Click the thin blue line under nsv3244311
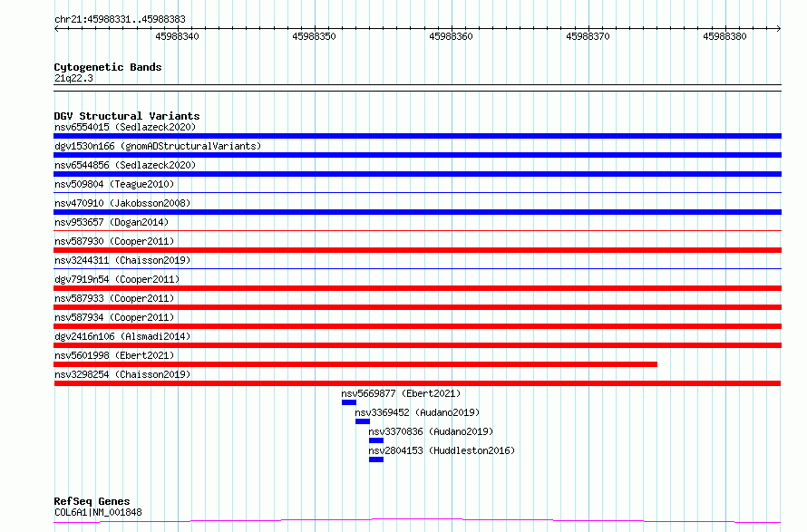Screen dimensions: 807x532 (417, 268)
